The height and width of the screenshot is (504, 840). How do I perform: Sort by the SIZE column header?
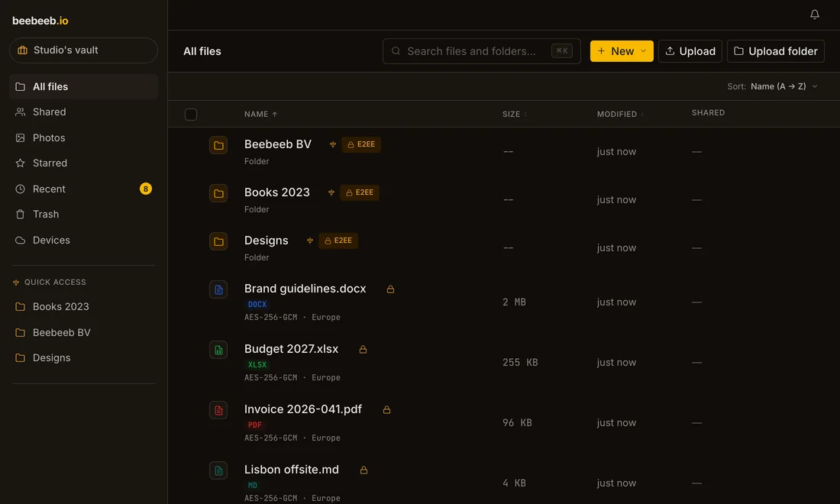(x=514, y=114)
